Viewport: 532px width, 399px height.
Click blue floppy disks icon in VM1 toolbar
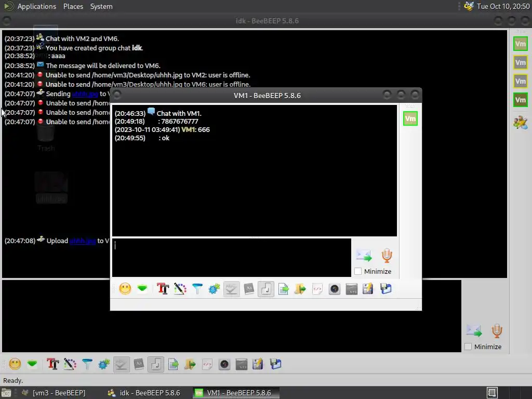click(386, 289)
